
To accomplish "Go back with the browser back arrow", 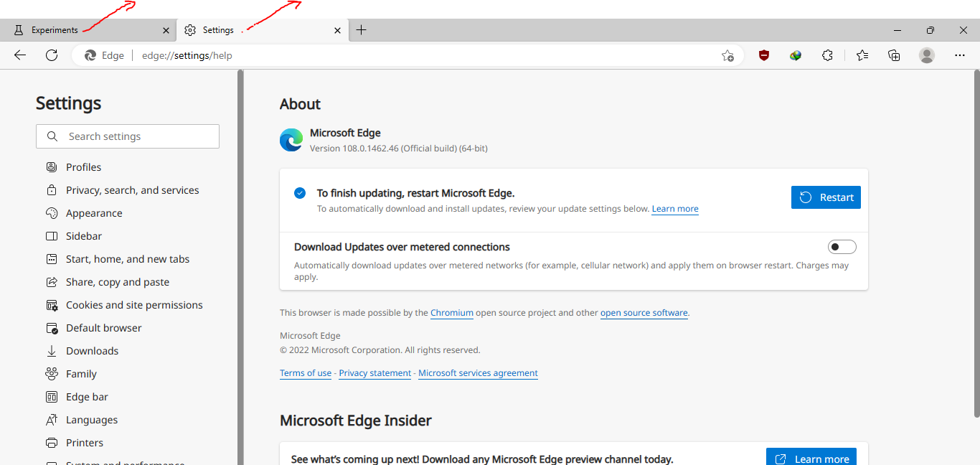I will click(20, 55).
